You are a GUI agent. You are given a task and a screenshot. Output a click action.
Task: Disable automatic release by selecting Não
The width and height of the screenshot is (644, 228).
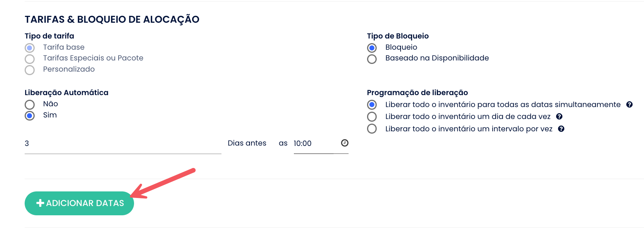[x=30, y=104]
